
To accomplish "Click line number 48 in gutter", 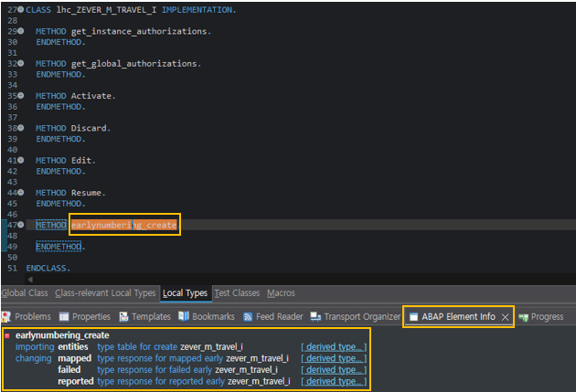I will point(12,236).
